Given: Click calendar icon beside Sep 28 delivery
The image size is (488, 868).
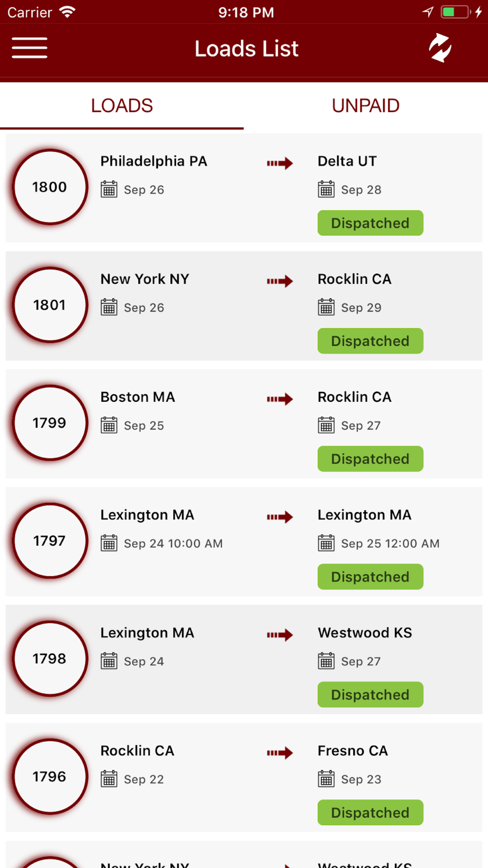Looking at the screenshot, I should pos(326,189).
